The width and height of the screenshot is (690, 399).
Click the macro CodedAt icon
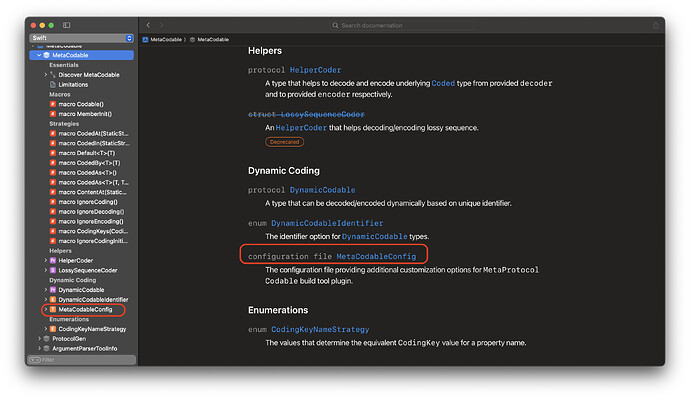53,133
